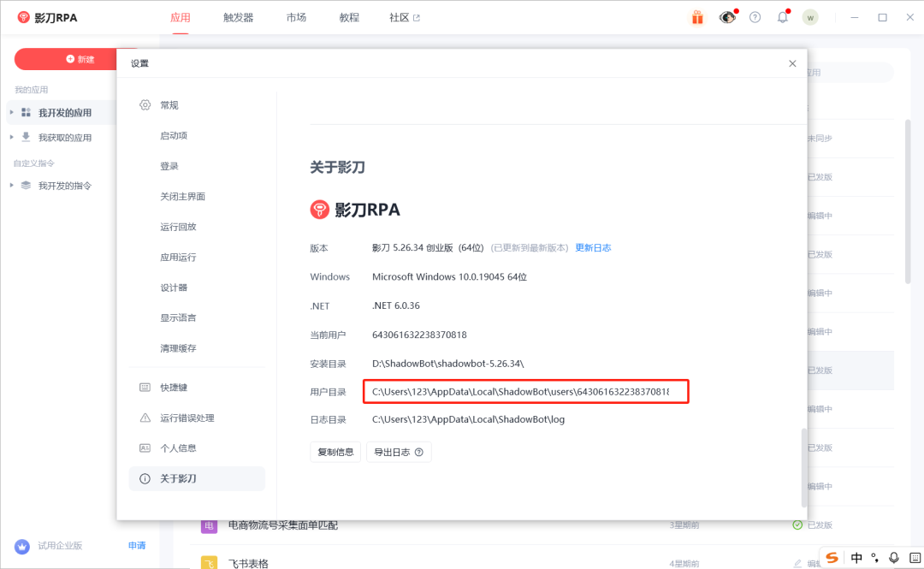
Task: Click the crown icon beside 试用企业版
Action: [x=22, y=546]
